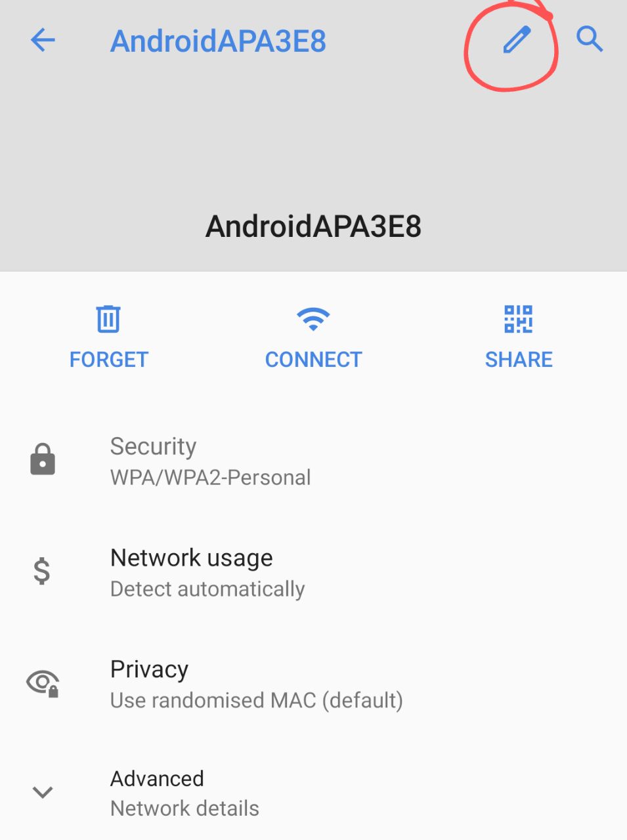This screenshot has width=627, height=840.
Task: Tap the AndroidAPA3E8 toolbar title
Action: click(x=218, y=41)
